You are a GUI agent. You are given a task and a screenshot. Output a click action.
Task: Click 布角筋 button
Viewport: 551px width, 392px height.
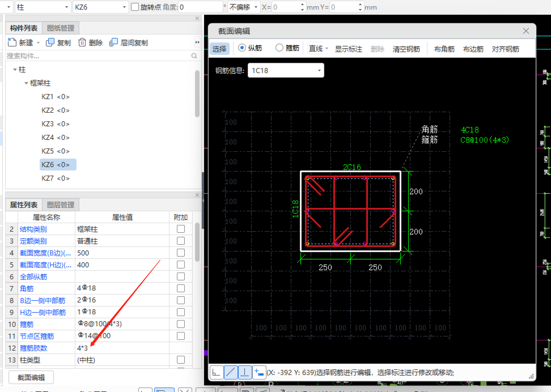pos(444,49)
